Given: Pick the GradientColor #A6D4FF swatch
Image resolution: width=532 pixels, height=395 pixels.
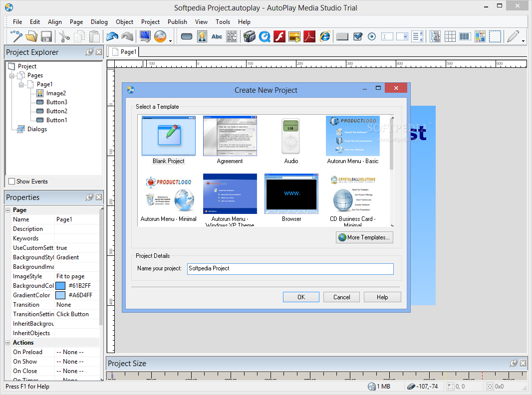Looking at the screenshot, I should click(x=60, y=295).
